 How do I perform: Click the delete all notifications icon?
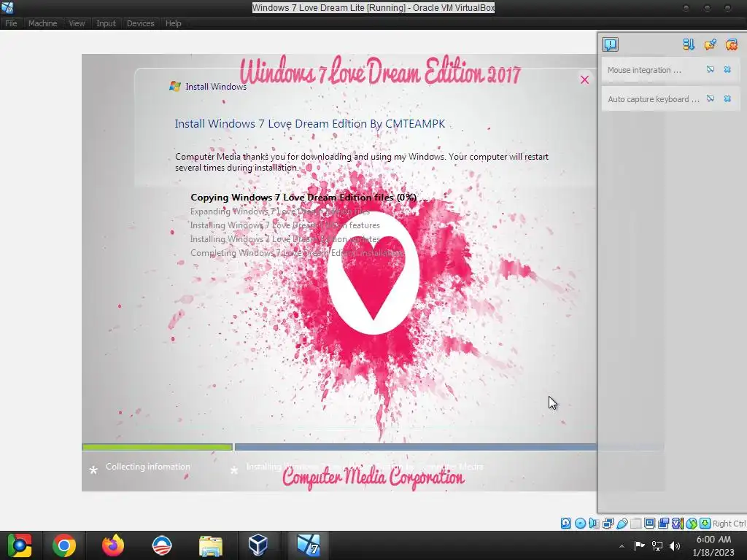pyautogui.click(x=731, y=44)
